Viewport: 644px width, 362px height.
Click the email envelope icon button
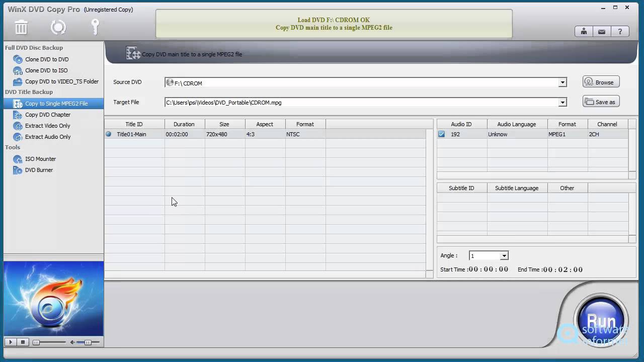[x=602, y=32]
